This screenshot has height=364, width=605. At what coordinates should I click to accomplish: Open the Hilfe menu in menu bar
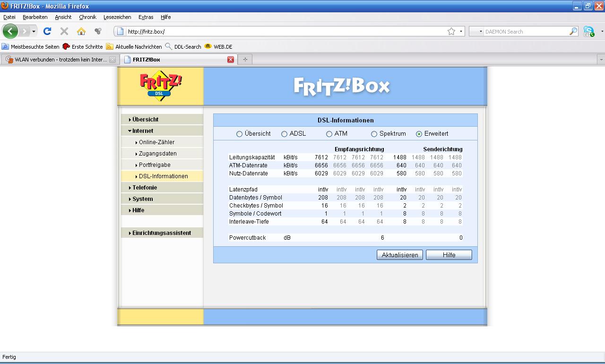[165, 17]
